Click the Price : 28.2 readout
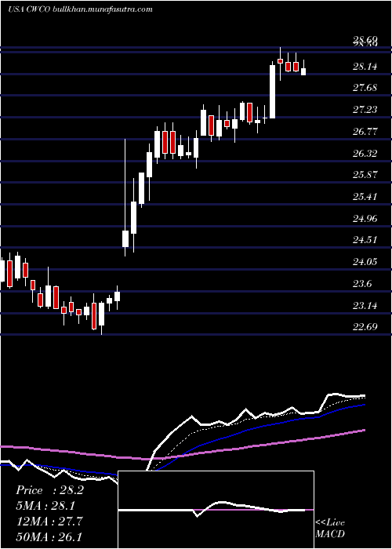The image size is (392, 549). [49, 490]
